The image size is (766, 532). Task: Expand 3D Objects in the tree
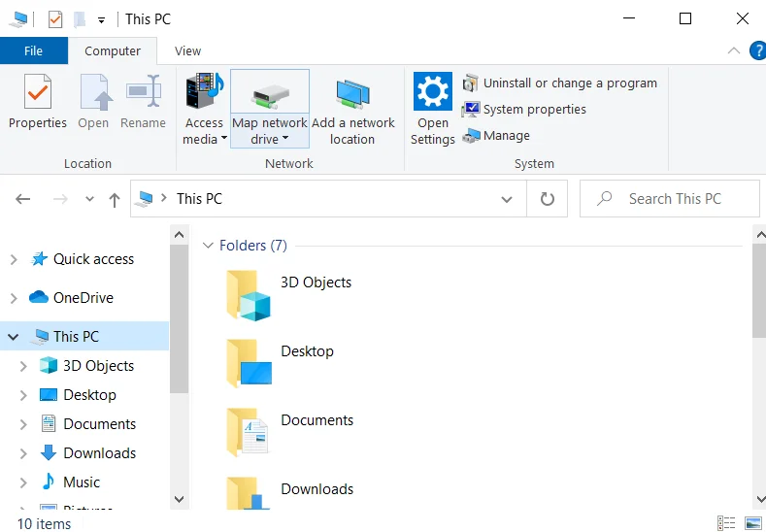coord(23,366)
